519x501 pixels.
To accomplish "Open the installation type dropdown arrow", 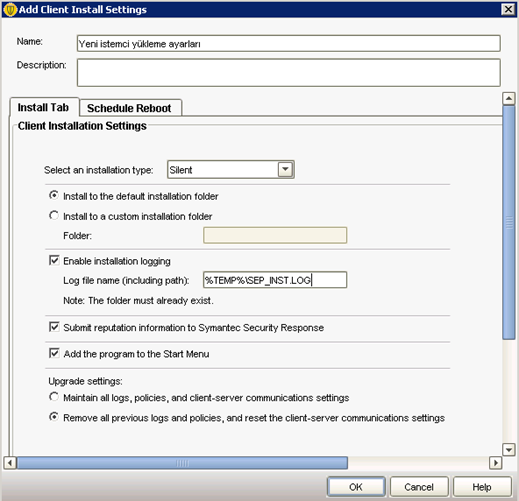I will point(285,169).
